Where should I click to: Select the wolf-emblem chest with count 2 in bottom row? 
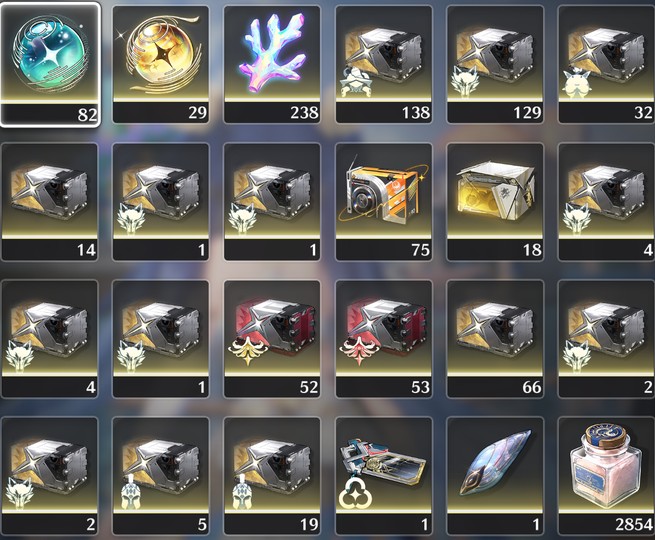[x=50, y=476]
